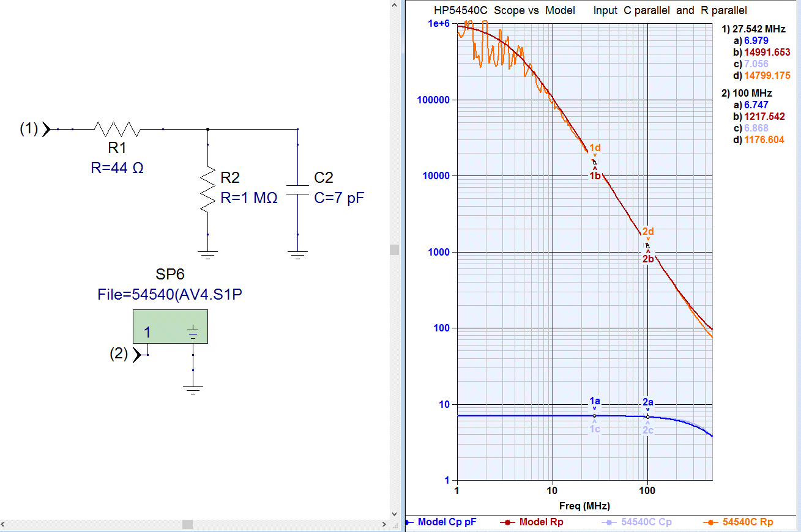
Task: Click the R=44 Ω parameter text
Action: tap(117, 168)
